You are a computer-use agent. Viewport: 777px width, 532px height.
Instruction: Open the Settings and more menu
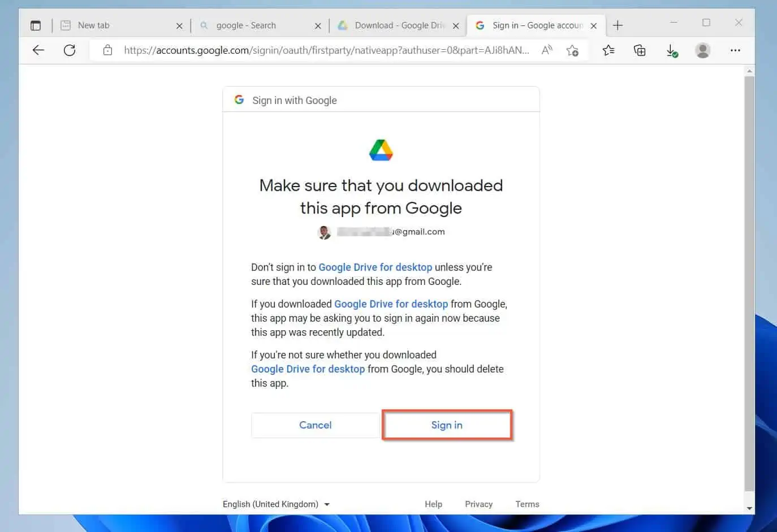pos(735,50)
